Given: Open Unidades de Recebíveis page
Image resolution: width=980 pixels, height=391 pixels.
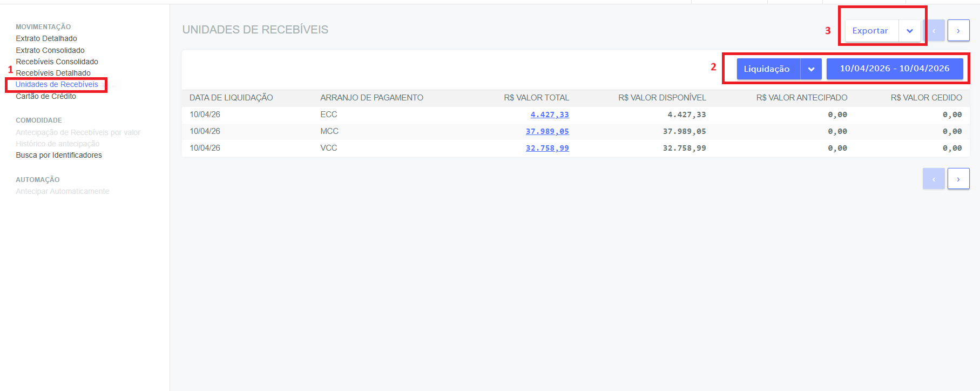Looking at the screenshot, I should pos(57,84).
